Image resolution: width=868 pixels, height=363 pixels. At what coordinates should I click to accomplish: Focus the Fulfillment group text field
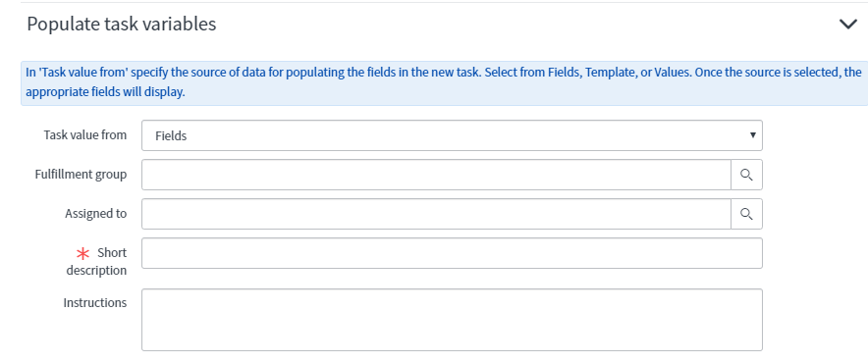point(436,175)
